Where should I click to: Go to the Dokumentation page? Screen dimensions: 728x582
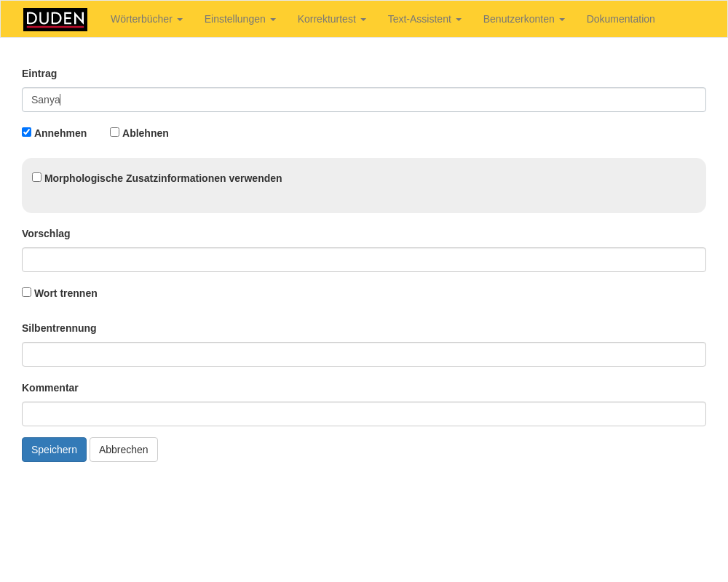(x=620, y=19)
